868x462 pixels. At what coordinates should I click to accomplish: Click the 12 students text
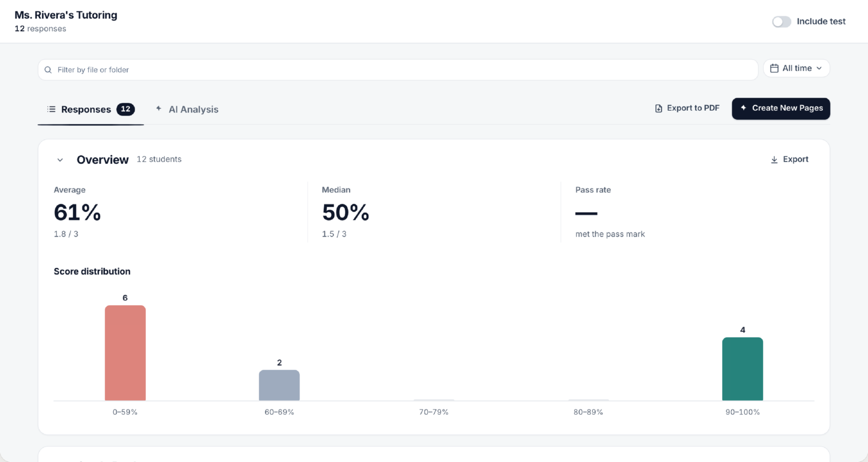tap(159, 159)
